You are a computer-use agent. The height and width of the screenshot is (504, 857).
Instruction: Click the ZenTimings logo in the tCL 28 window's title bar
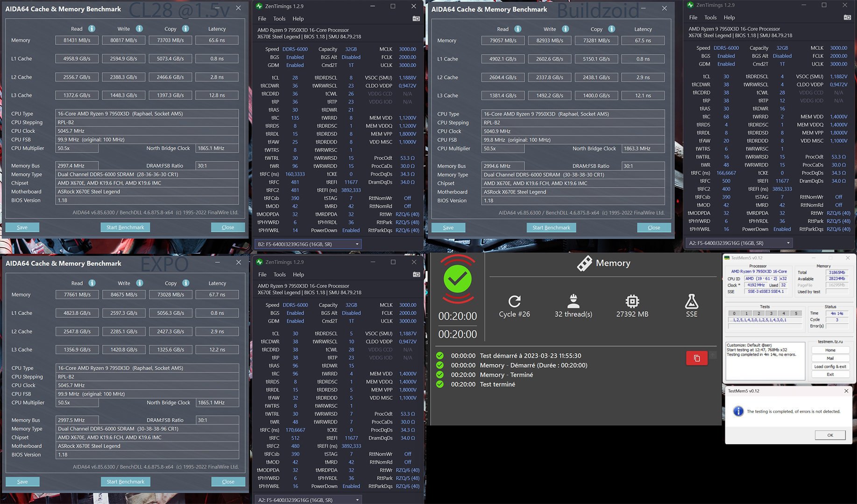point(259,6)
